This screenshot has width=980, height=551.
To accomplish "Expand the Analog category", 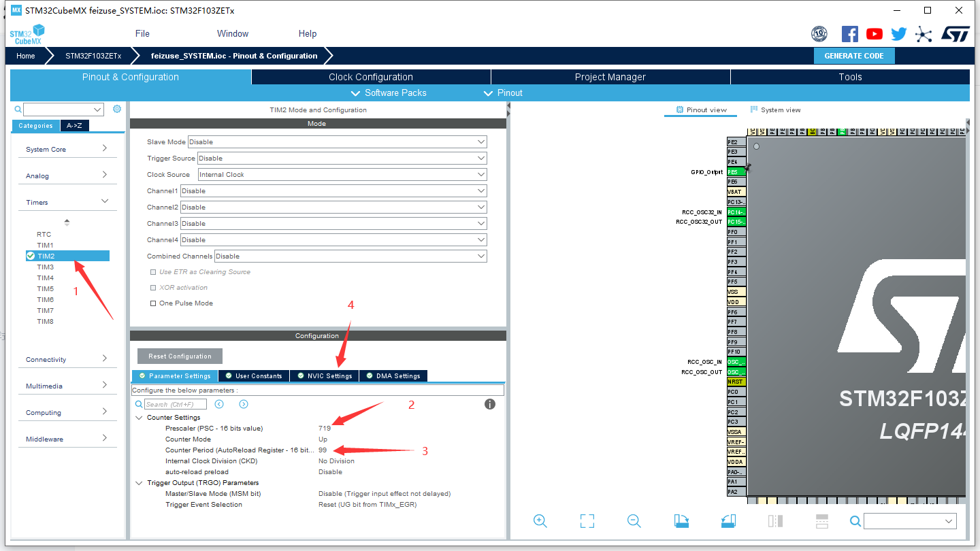I will (x=67, y=176).
